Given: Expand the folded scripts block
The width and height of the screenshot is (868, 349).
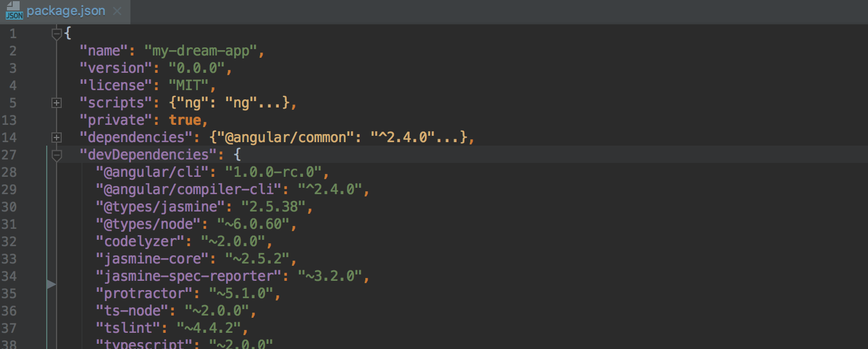Looking at the screenshot, I should coord(57,103).
